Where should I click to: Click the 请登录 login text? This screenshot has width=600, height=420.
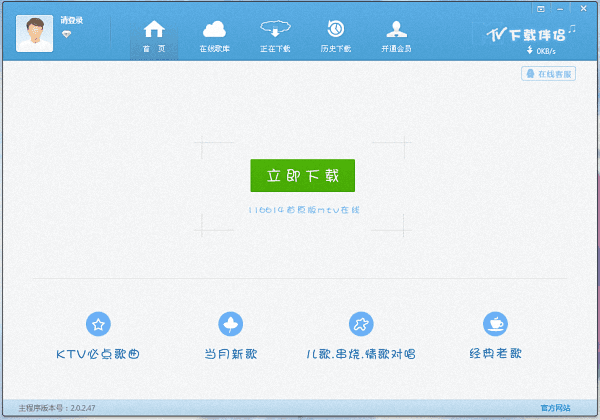click(71, 20)
